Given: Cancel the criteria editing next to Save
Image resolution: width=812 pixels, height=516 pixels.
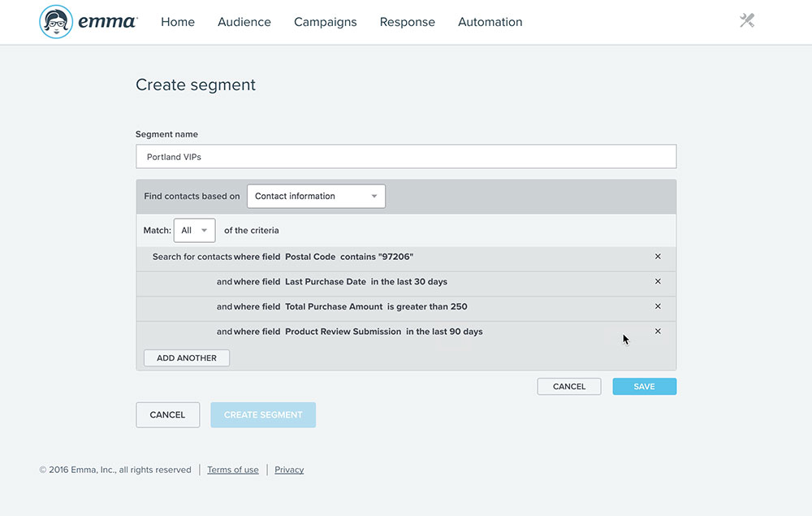Looking at the screenshot, I should [569, 387].
